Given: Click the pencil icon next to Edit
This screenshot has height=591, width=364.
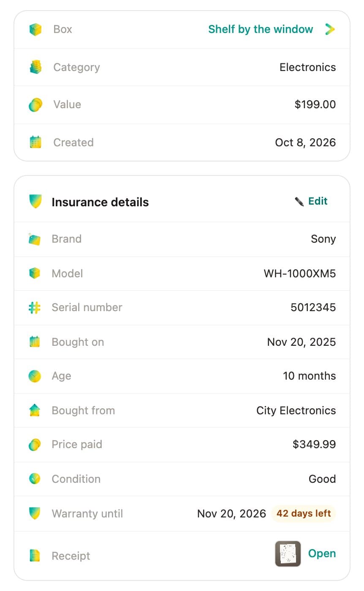Looking at the screenshot, I should (x=299, y=202).
